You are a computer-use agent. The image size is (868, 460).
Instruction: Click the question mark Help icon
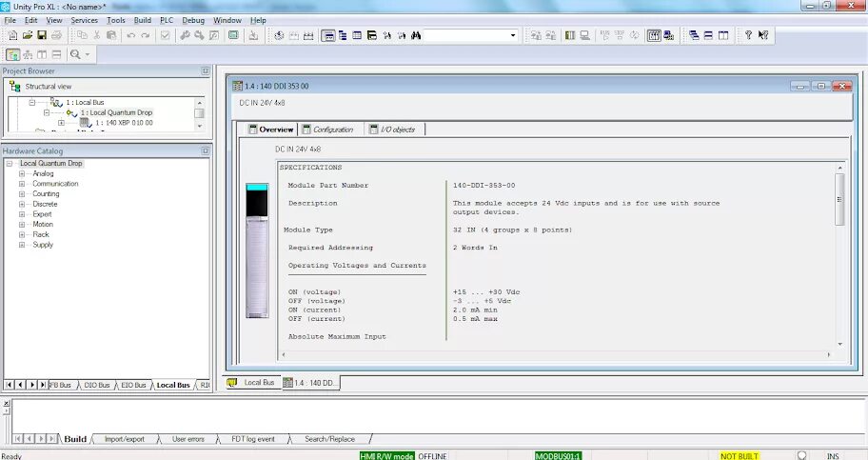(x=748, y=35)
